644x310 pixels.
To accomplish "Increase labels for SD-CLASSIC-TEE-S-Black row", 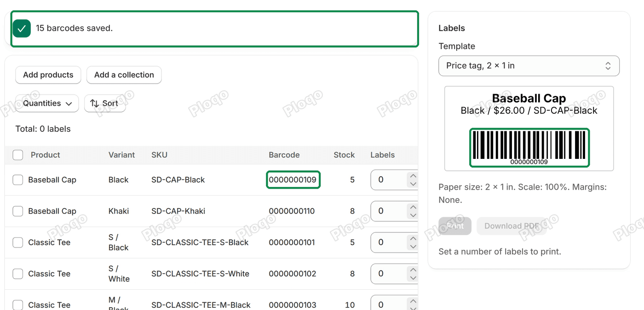I will (413, 238).
